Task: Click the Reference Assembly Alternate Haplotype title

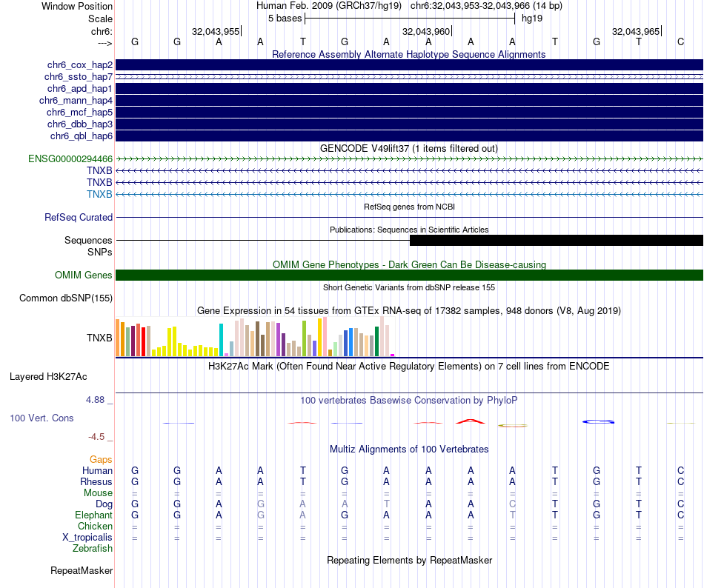Action: pyautogui.click(x=408, y=54)
